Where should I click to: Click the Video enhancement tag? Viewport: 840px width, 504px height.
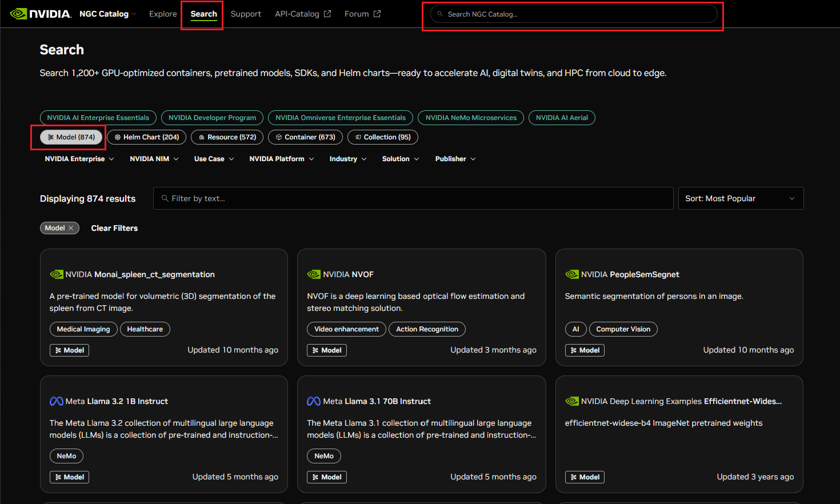[x=346, y=329]
